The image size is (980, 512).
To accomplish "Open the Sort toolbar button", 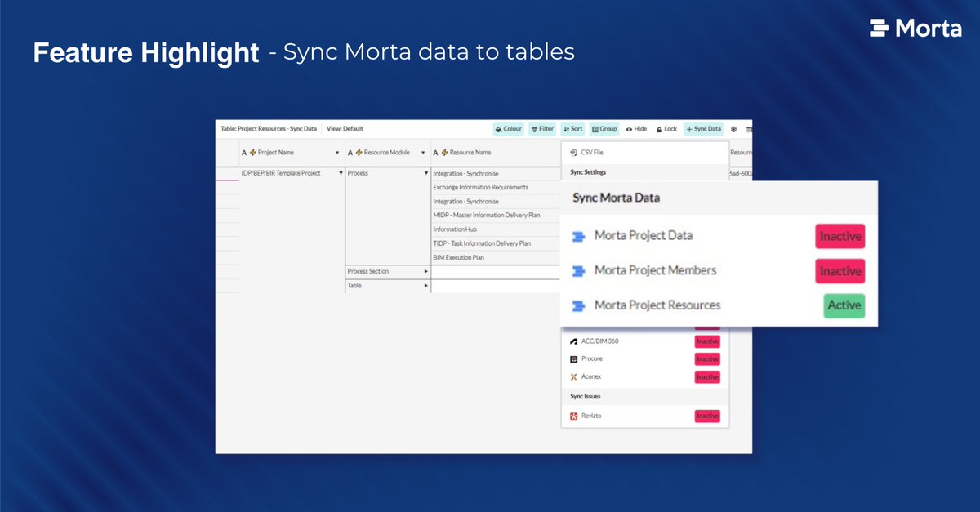I will [572, 129].
